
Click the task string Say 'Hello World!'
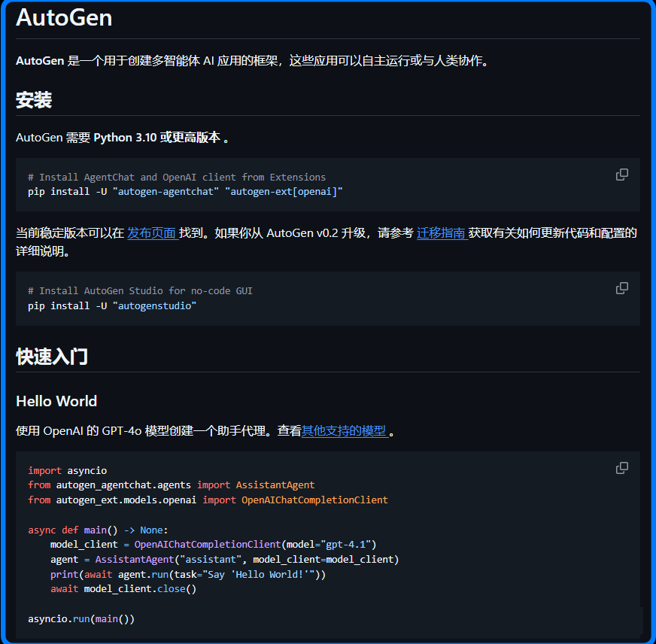coord(259,575)
